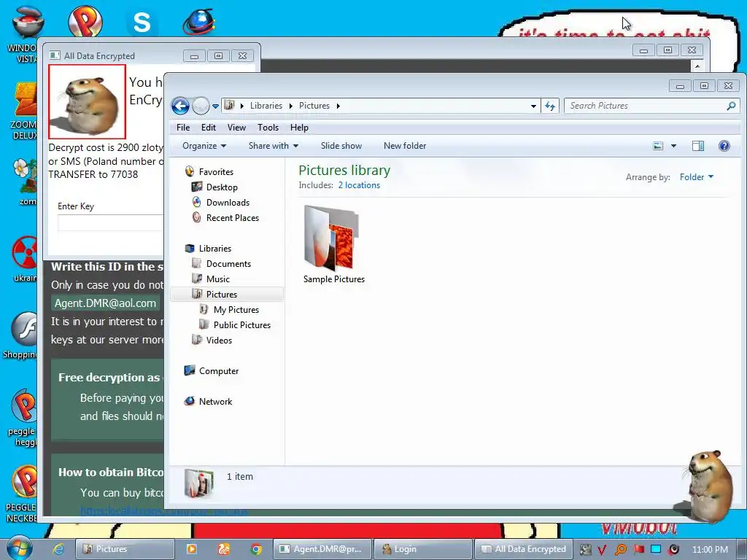The height and width of the screenshot is (560, 747).
Task: Open the View menu
Action: tap(236, 127)
